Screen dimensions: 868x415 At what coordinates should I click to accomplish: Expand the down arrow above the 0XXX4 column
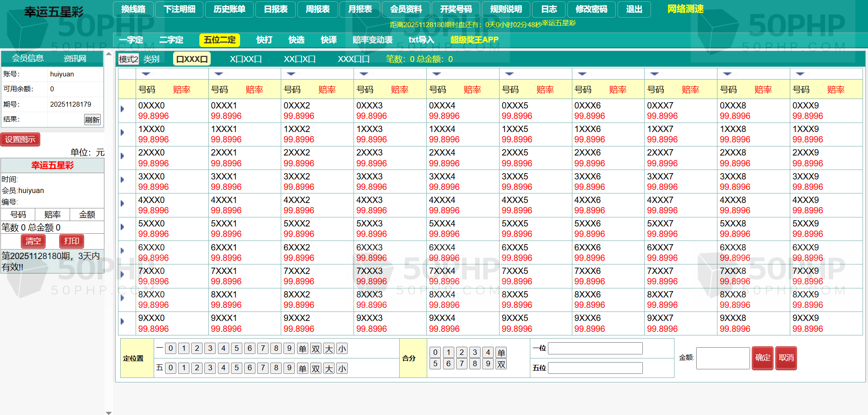pyautogui.click(x=437, y=74)
